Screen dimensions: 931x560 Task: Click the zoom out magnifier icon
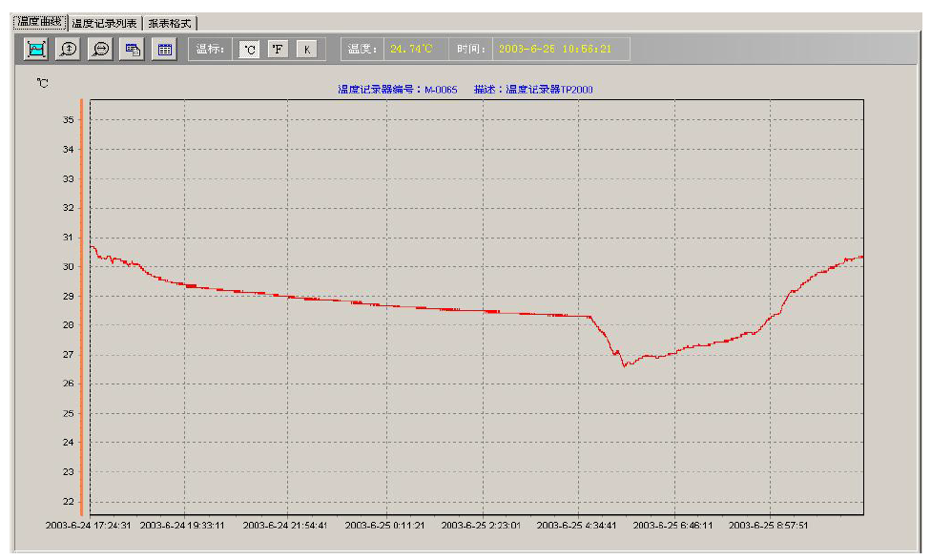pyautogui.click(x=100, y=50)
